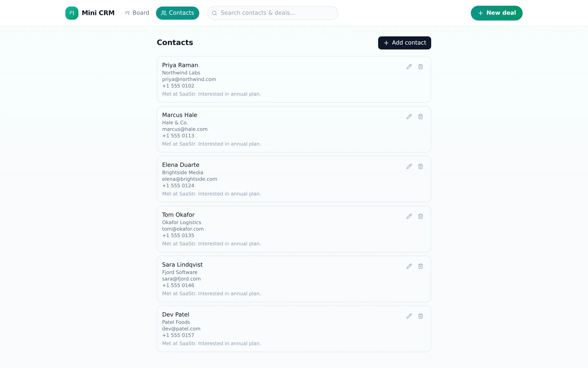588x368 pixels.
Task: Click the Mini CRM logo icon
Action: coord(72,13)
